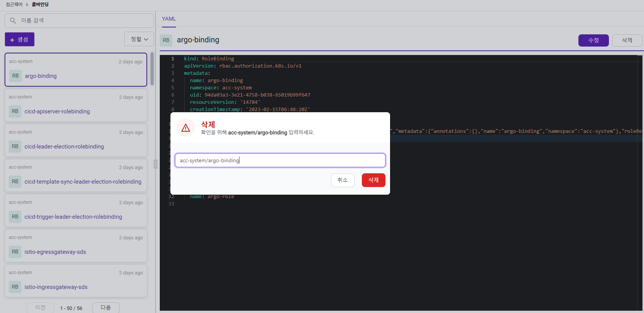
Task: Click the search magnifier icon
Action: coord(13,21)
